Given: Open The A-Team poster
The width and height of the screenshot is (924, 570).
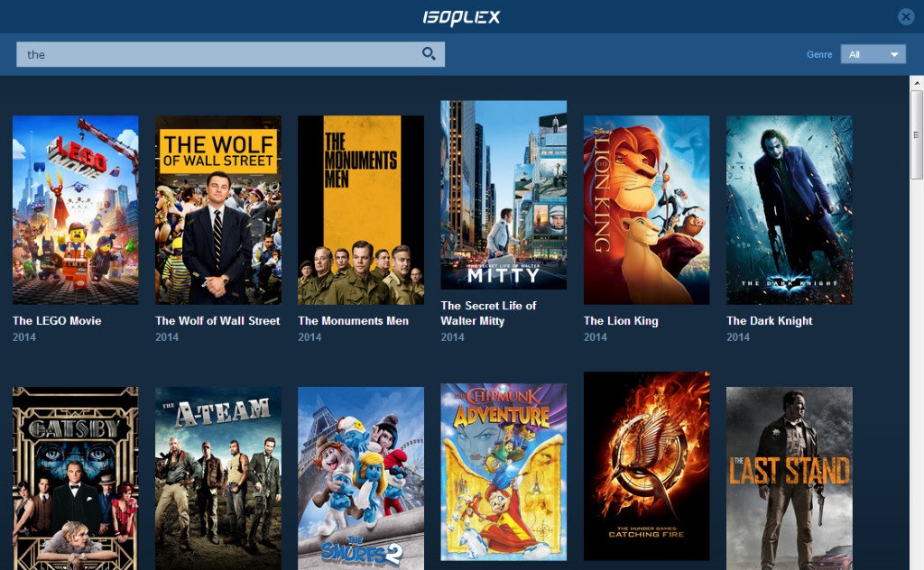Looking at the screenshot, I should [x=218, y=478].
